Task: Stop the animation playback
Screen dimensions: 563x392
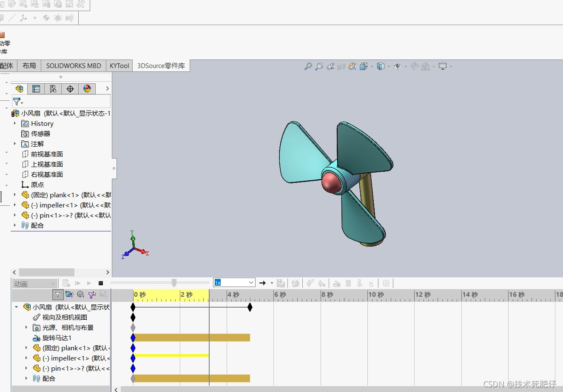Action: click(101, 283)
